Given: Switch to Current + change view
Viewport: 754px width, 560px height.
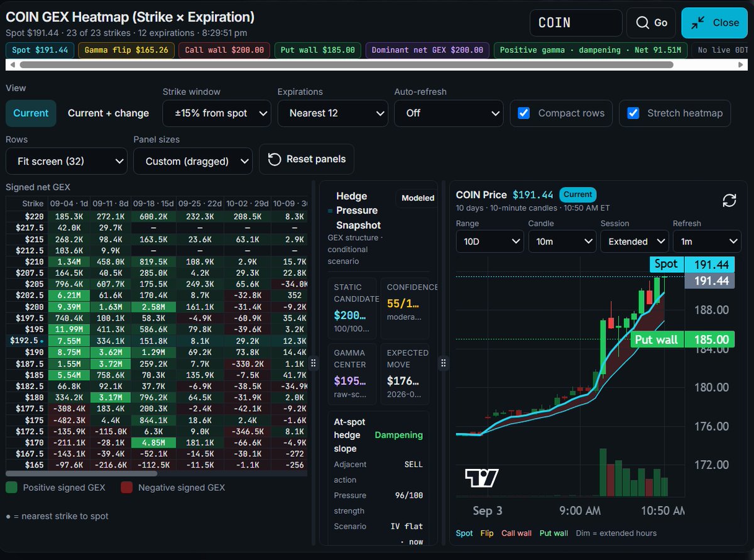Looking at the screenshot, I should tap(108, 113).
